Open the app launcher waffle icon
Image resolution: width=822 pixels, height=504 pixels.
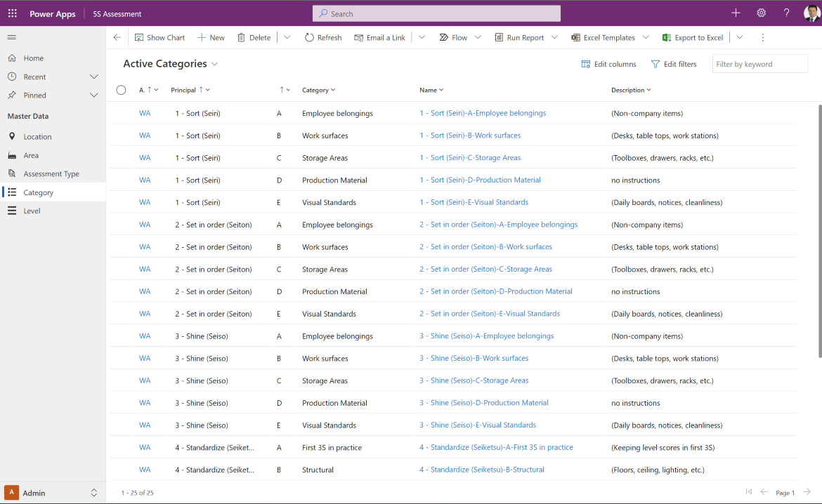point(13,13)
